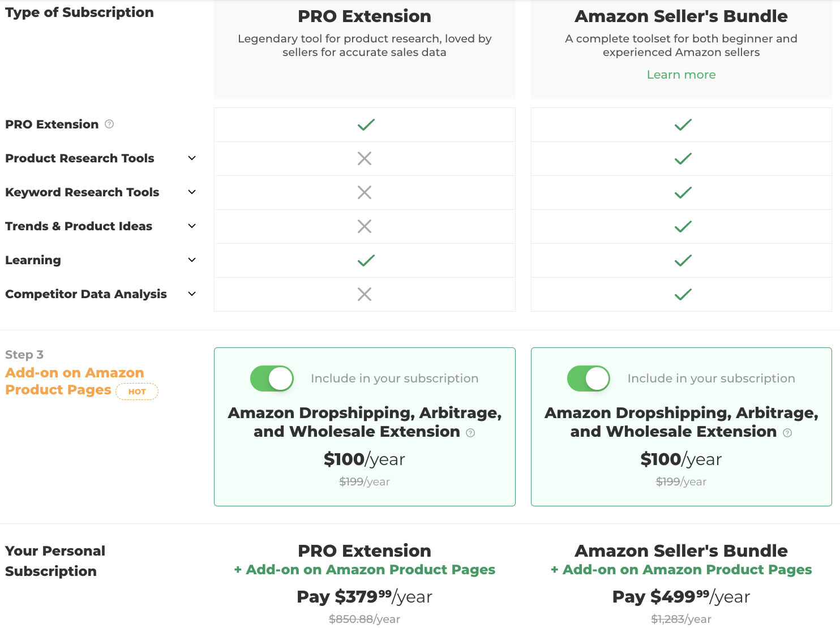
Task: Open the Learn more link
Action: point(681,75)
